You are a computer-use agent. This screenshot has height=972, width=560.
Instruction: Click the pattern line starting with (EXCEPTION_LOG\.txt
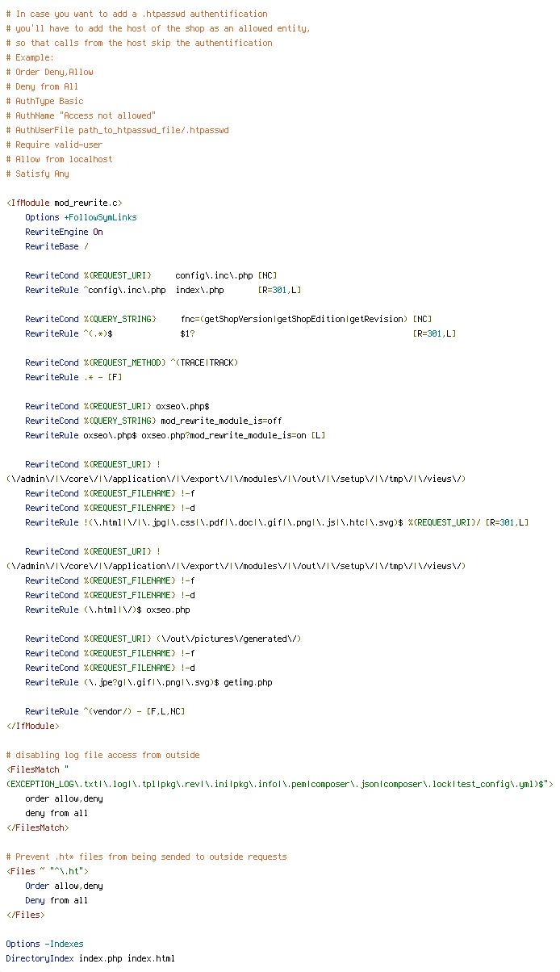coord(279,784)
